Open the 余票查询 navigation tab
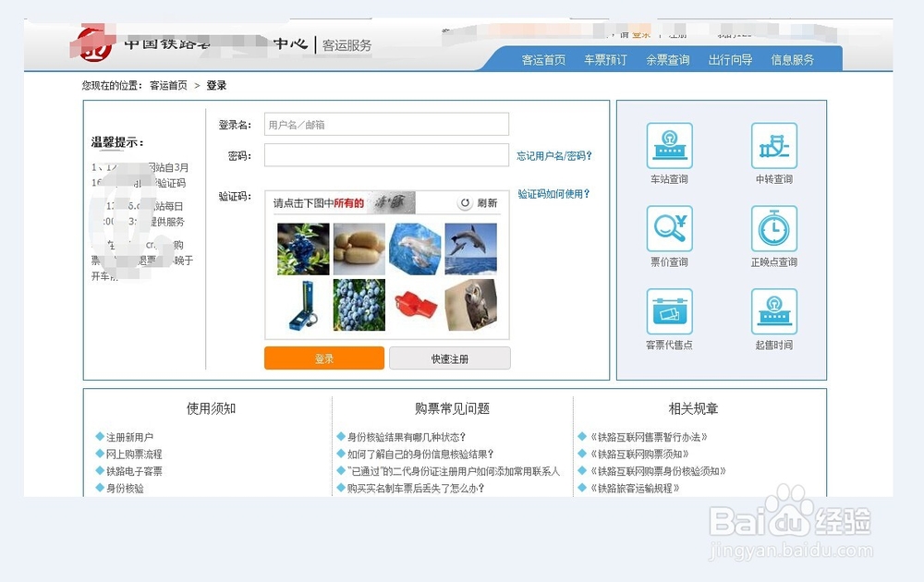924x582 pixels. 668,58
